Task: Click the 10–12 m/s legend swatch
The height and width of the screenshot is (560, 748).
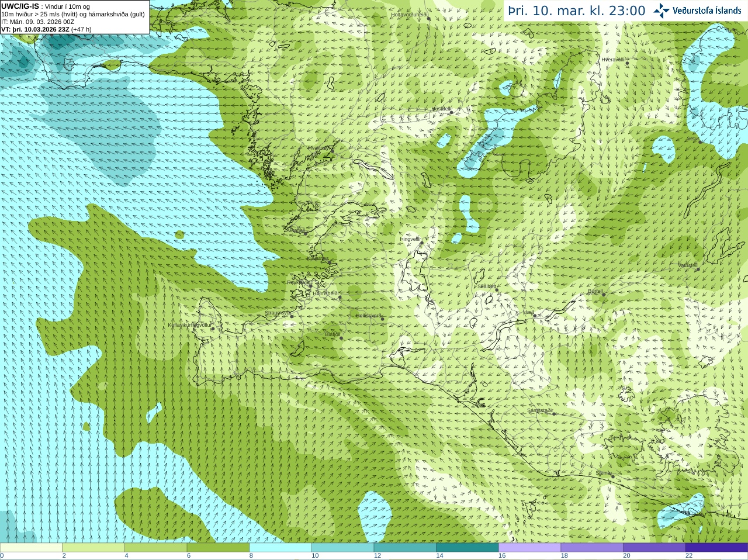Action: click(x=343, y=548)
